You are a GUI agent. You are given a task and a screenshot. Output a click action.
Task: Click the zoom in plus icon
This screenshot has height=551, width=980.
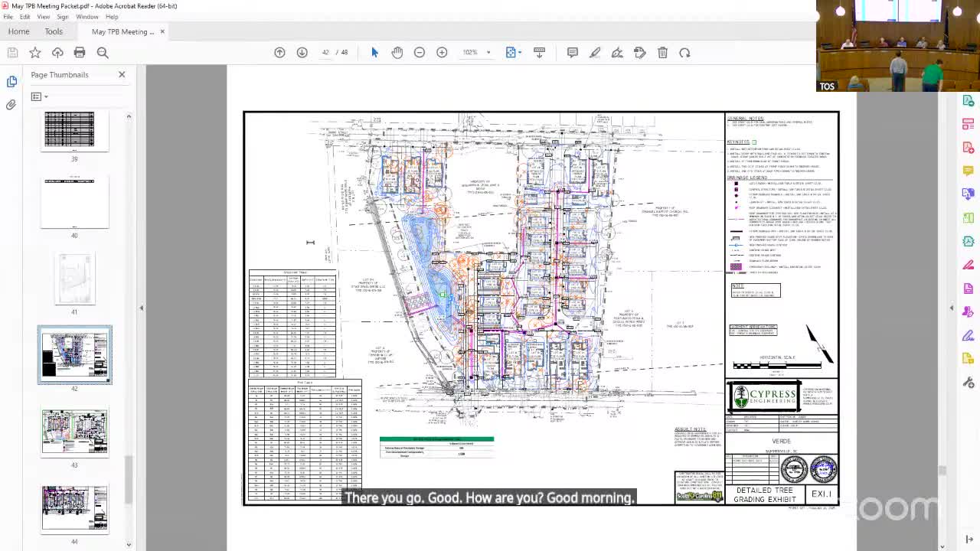point(442,53)
